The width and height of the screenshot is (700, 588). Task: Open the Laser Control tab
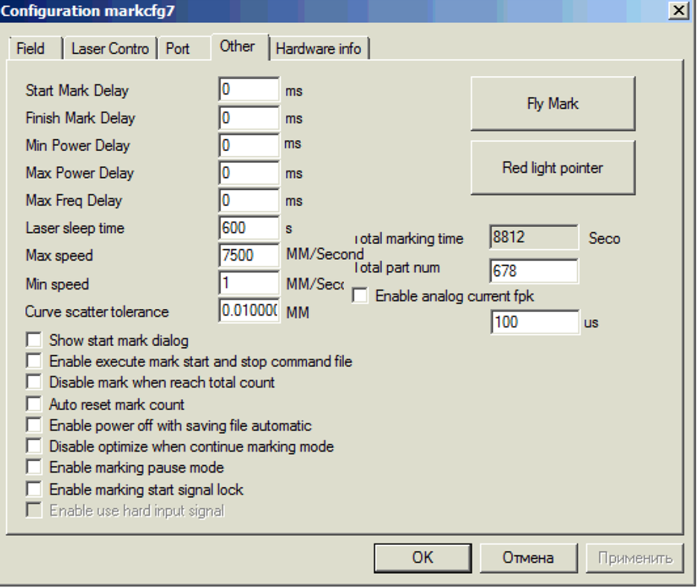coord(110,48)
